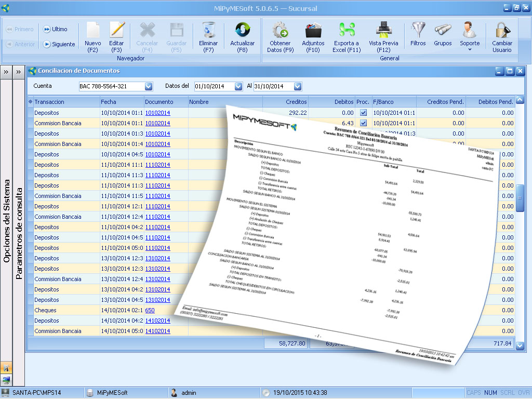
Task: Open the Al end date dropdown
Action: click(297, 86)
